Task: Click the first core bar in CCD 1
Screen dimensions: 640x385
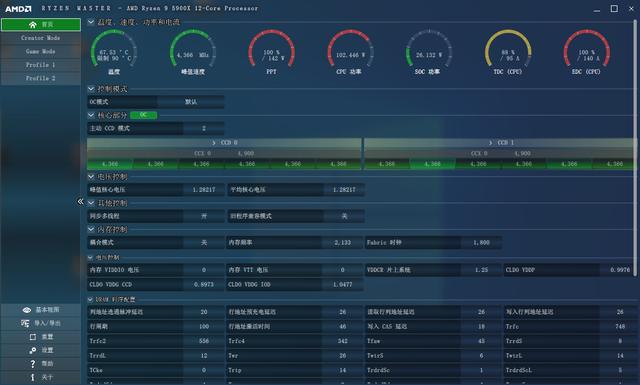Action: 387,164
